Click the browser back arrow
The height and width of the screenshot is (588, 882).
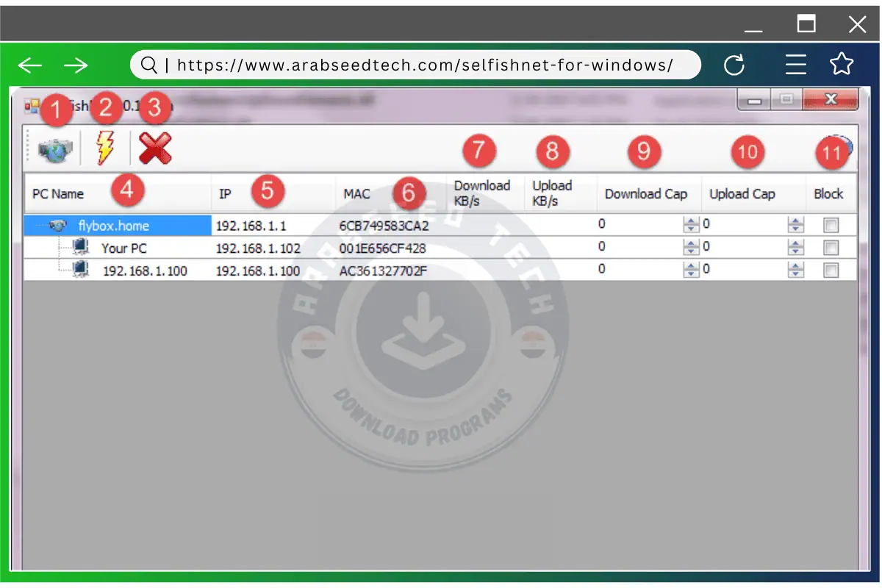click(30, 65)
